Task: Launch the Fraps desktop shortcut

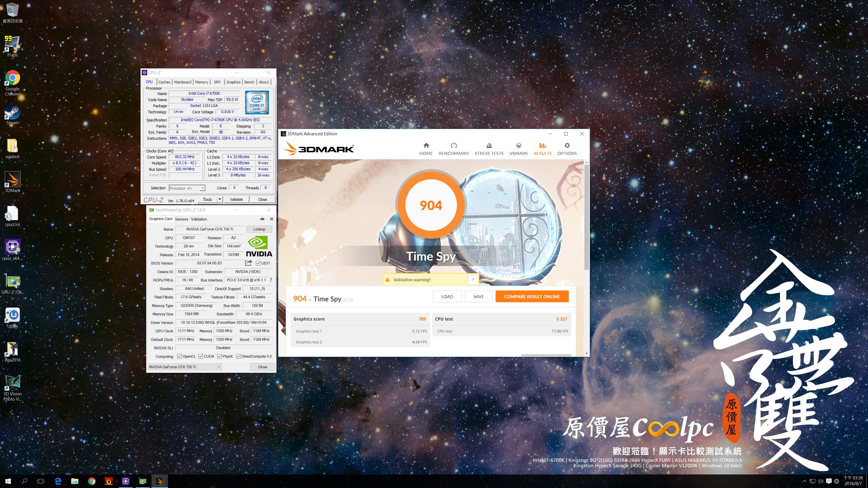Action: tap(12, 47)
